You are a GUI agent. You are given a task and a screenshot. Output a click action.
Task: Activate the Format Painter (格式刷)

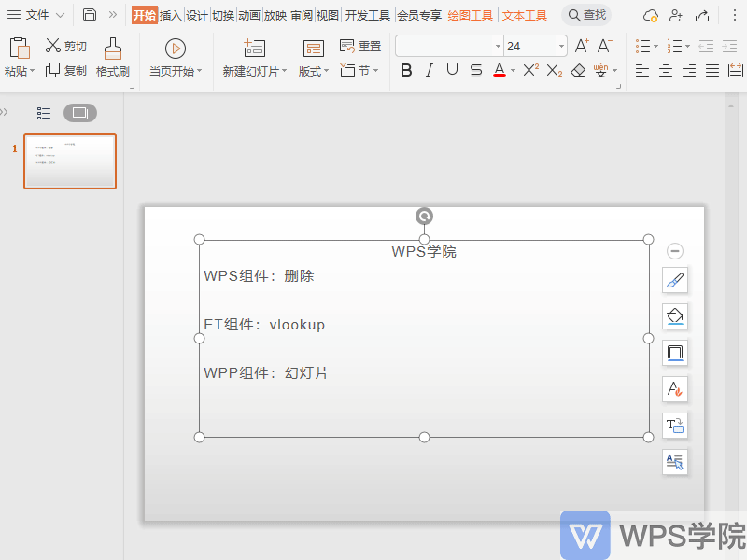(x=113, y=58)
